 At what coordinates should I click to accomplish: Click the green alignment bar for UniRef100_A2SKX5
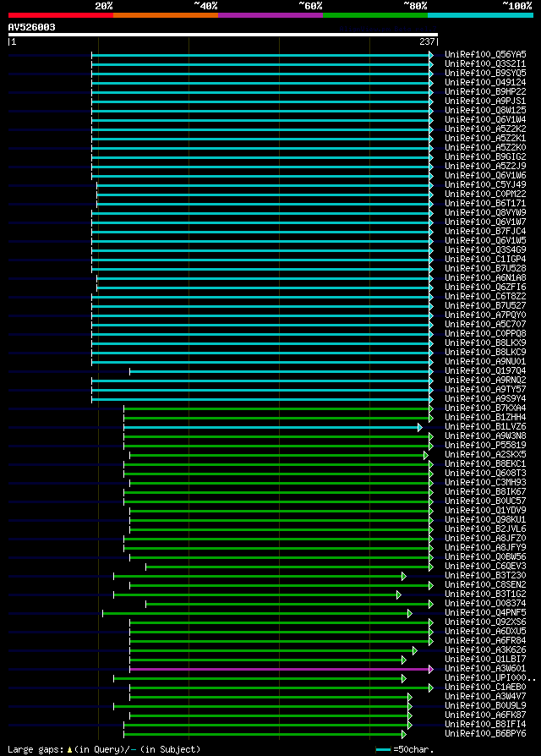pyautogui.click(x=278, y=455)
